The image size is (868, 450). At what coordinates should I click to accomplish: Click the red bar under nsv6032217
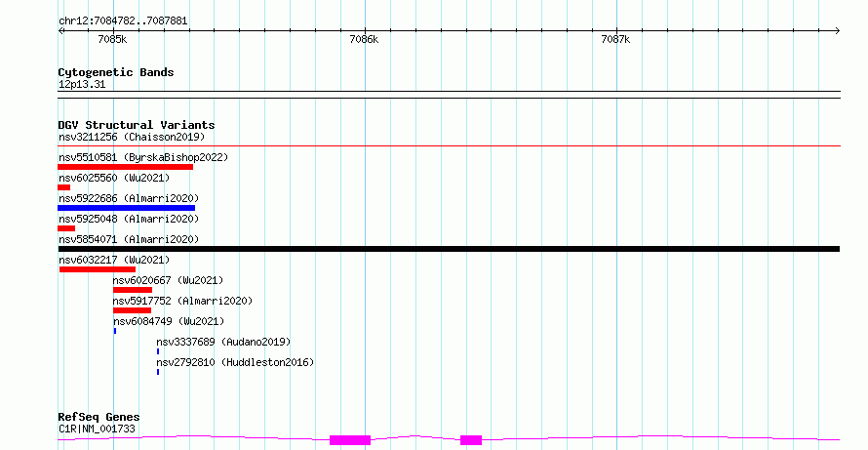coord(98,269)
